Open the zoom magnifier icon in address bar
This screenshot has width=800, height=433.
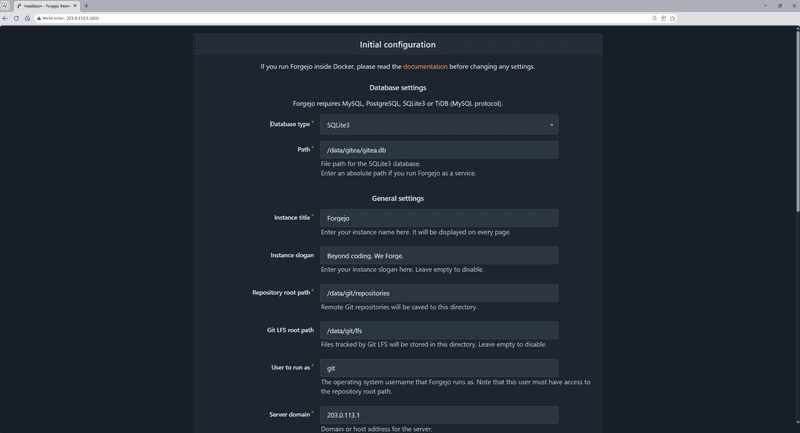tap(655, 18)
